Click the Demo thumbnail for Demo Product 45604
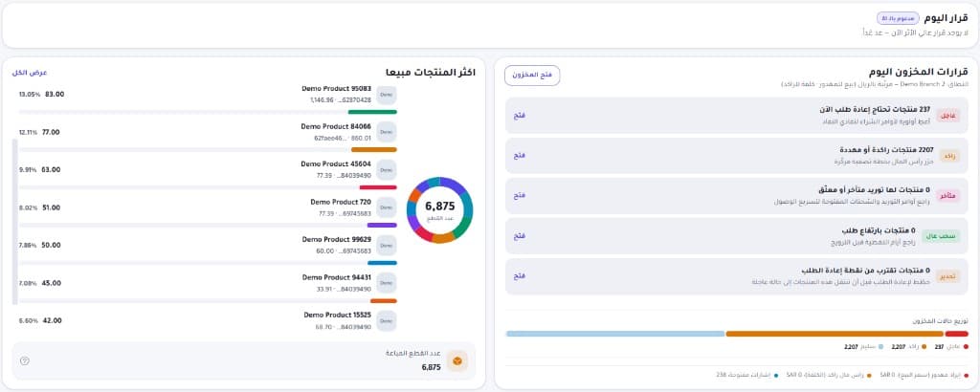This screenshot has height=392, width=980. 387,170
